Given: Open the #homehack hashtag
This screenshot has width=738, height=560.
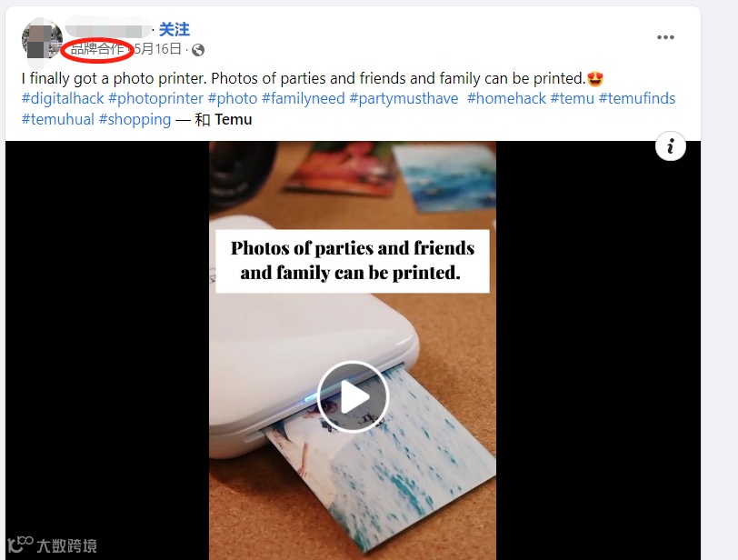Looking at the screenshot, I should tap(506, 98).
